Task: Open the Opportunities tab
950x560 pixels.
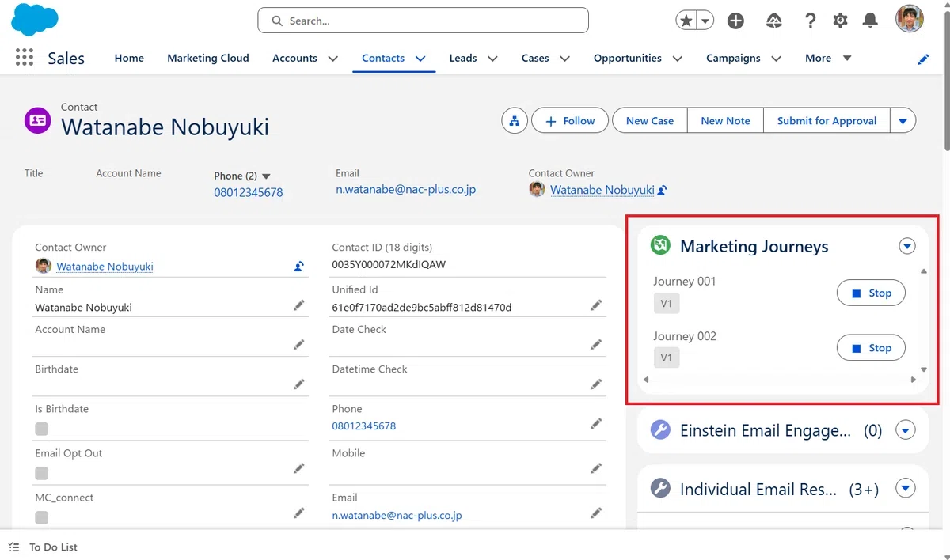Action: click(628, 58)
